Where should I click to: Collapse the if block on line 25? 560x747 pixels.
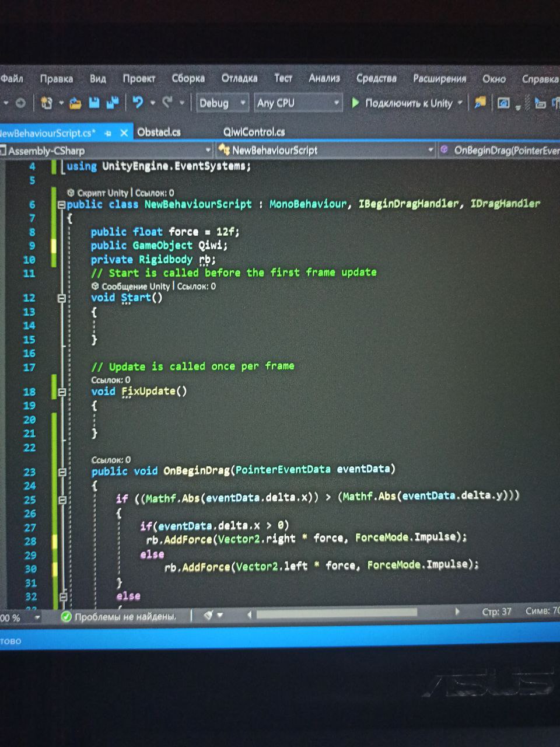tap(62, 500)
